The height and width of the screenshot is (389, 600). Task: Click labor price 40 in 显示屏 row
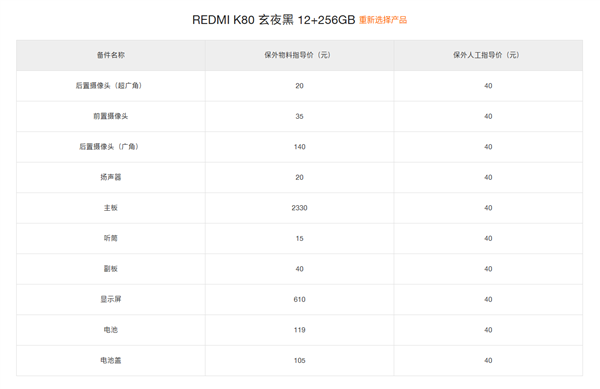tap(488, 299)
